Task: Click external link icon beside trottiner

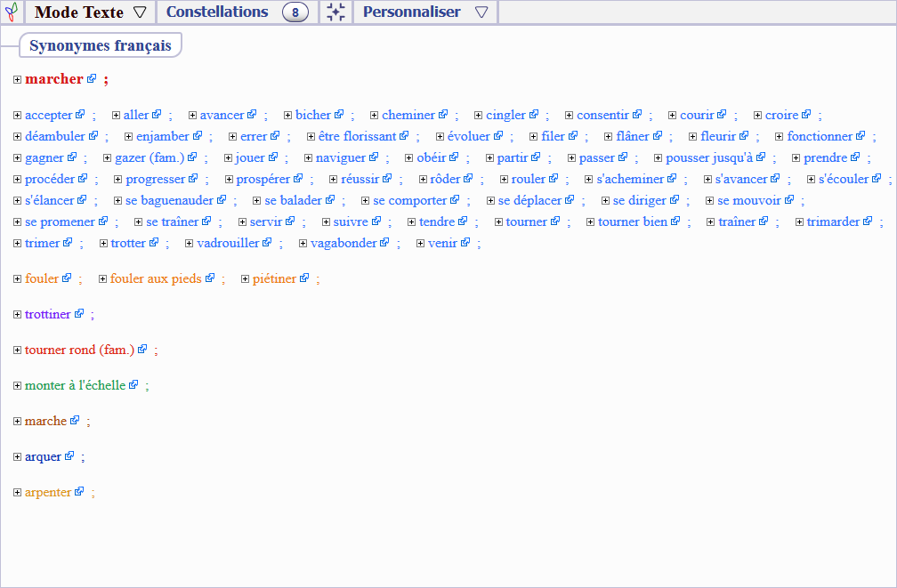Action: tap(79, 314)
